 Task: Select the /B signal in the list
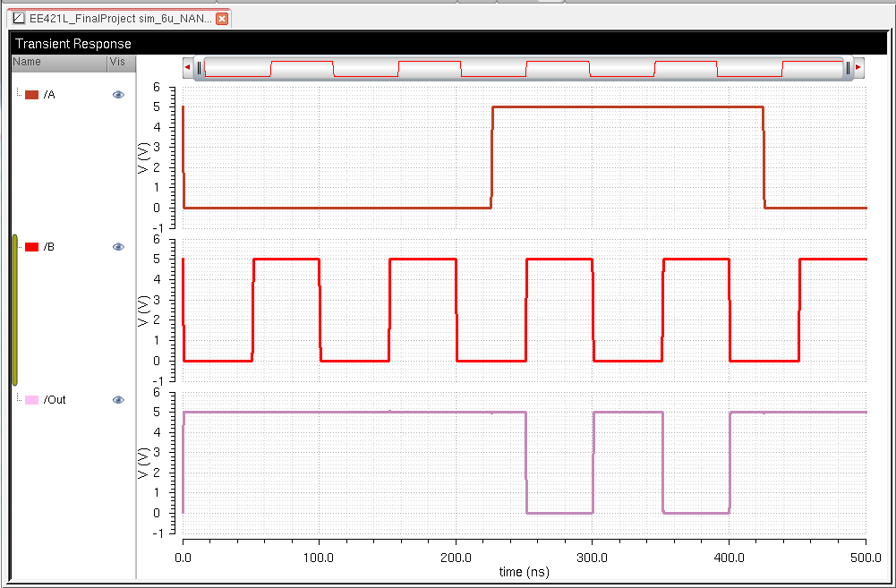point(49,247)
